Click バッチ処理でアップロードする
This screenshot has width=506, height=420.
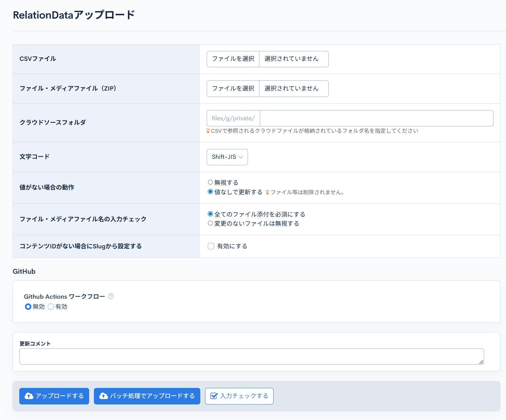(x=147, y=396)
